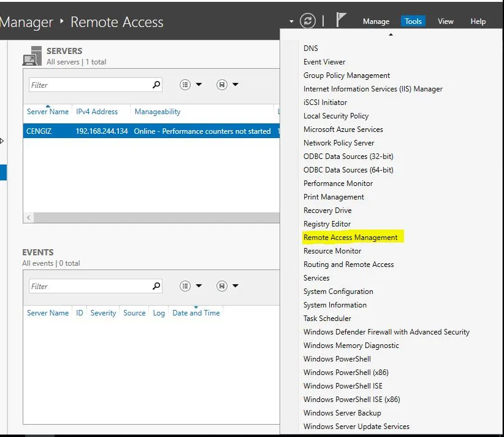The image size is (504, 437).
Task: Click search magnifier in Events filter
Action: click(156, 286)
